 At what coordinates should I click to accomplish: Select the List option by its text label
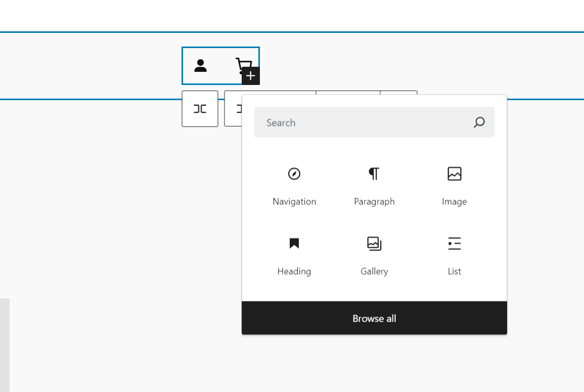coord(454,271)
